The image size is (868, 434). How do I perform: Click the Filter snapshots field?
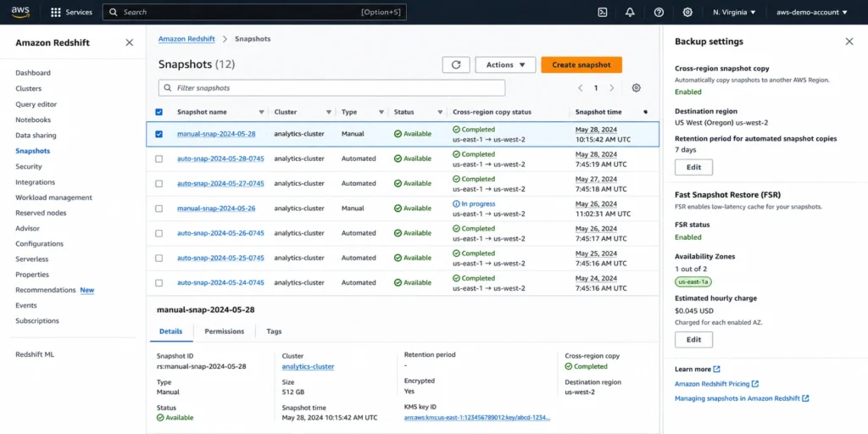[x=331, y=88]
